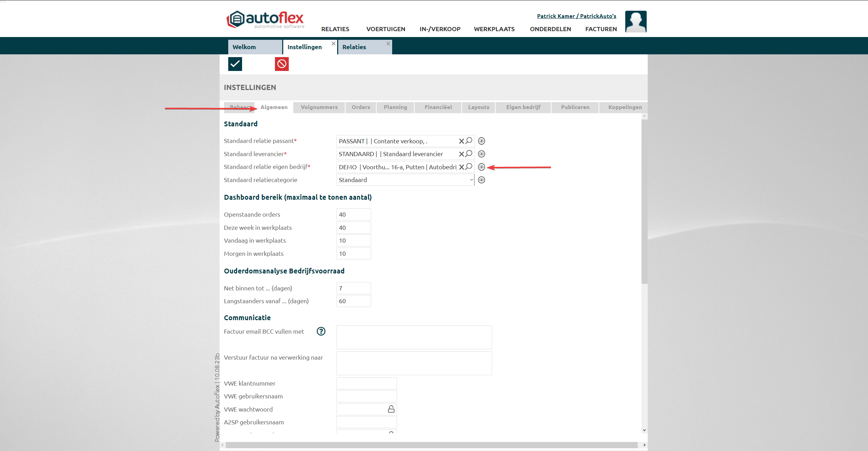868x451 pixels.
Task: Open search for Standaard relatie eigen bedrijf
Action: tap(469, 167)
